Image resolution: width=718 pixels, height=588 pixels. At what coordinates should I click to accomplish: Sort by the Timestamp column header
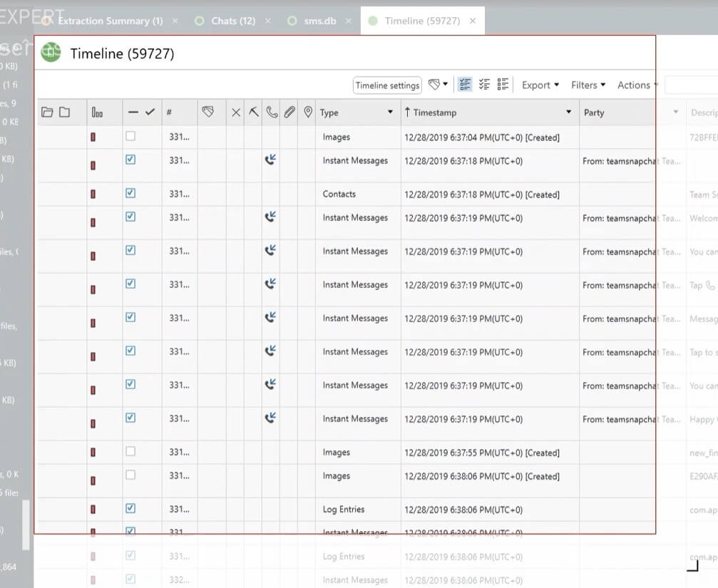(x=434, y=113)
